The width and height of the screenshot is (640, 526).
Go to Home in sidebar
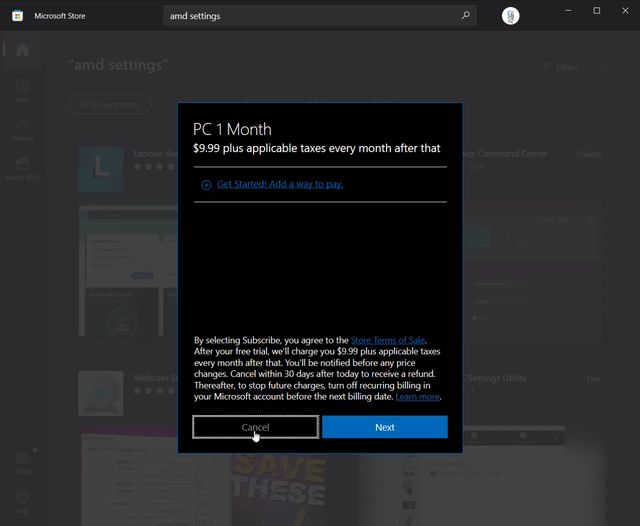click(22, 50)
